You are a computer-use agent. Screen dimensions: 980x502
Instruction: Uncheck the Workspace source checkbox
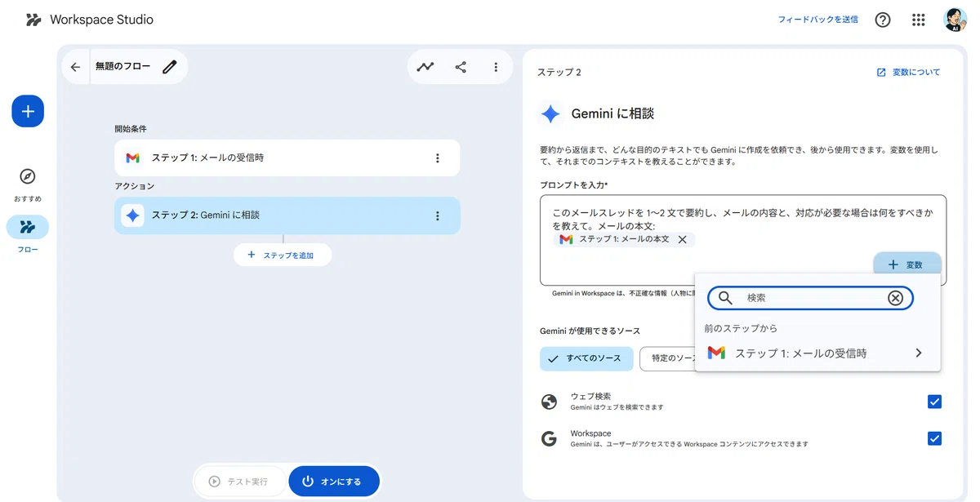[934, 439]
